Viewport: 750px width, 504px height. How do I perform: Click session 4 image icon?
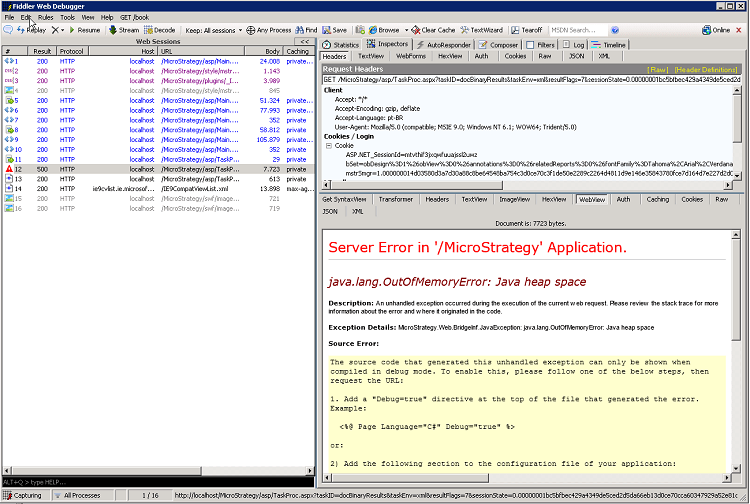pos(9,90)
